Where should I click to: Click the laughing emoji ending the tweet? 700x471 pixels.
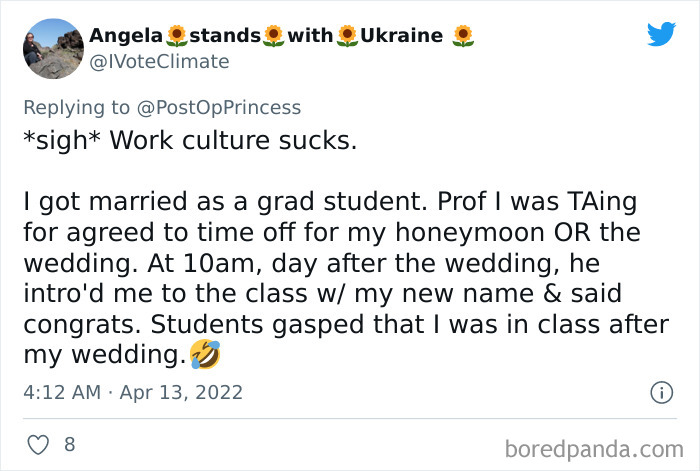(x=205, y=354)
